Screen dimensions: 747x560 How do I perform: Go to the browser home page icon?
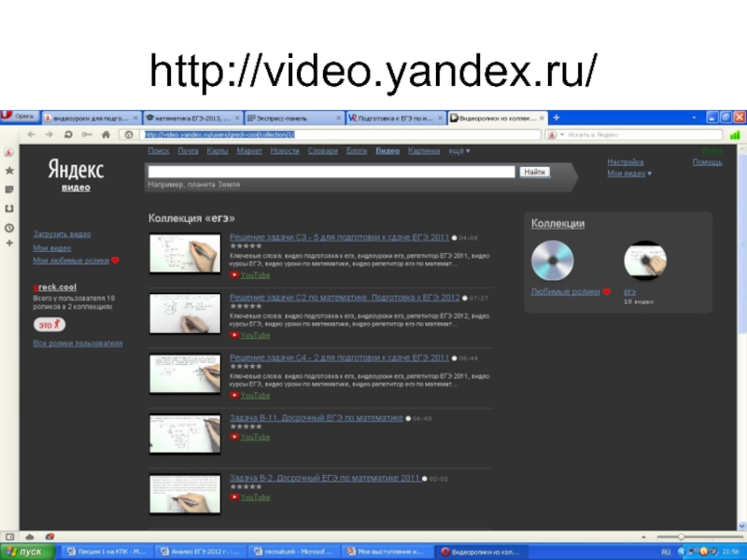(x=106, y=134)
